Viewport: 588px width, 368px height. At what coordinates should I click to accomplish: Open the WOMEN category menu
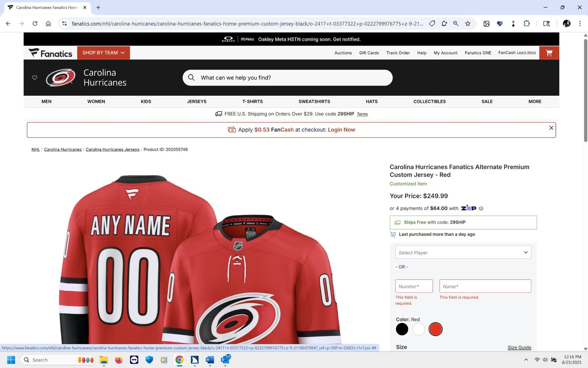point(96,102)
